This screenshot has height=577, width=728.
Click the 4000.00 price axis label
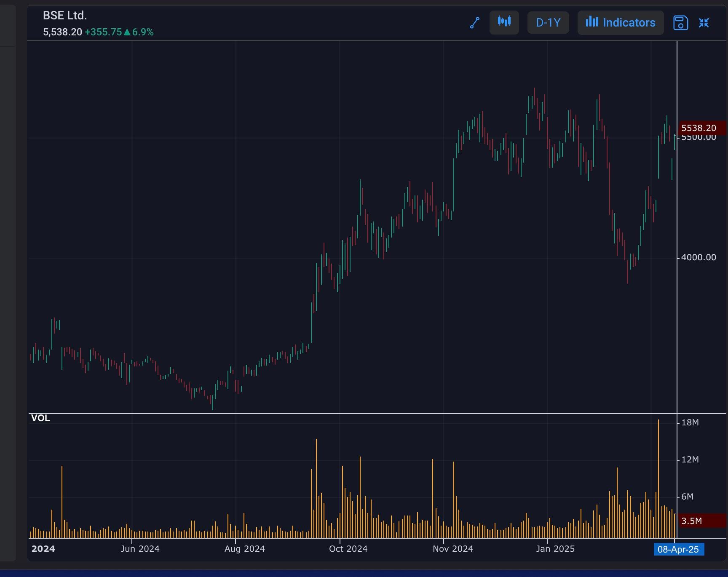[x=699, y=257]
